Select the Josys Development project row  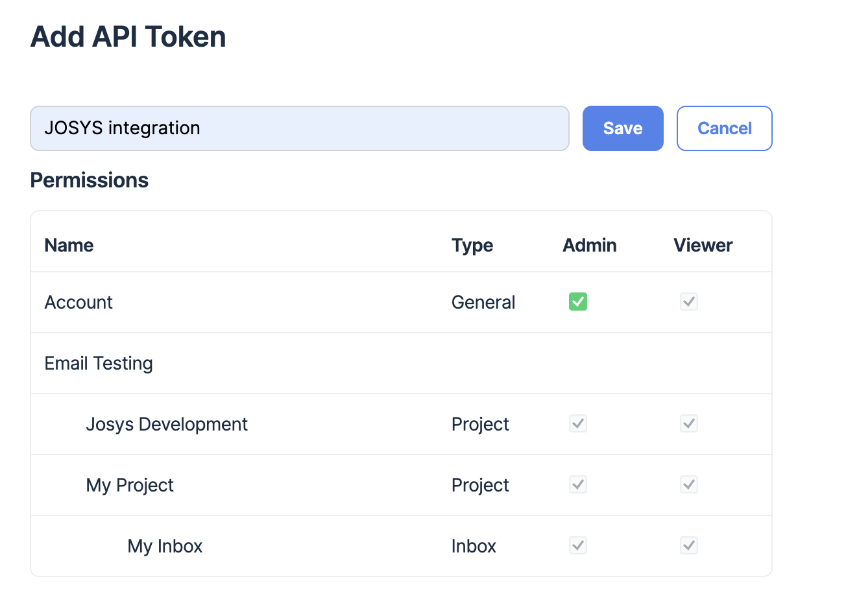(167, 424)
